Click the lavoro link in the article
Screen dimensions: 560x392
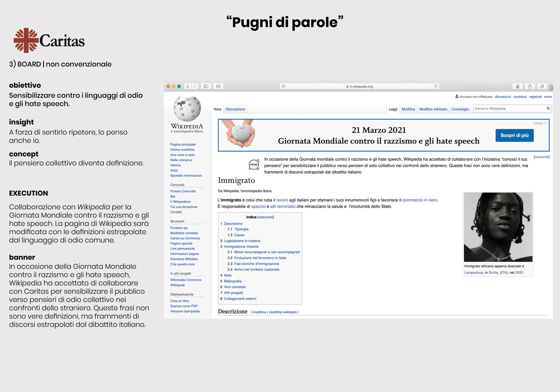click(x=282, y=200)
